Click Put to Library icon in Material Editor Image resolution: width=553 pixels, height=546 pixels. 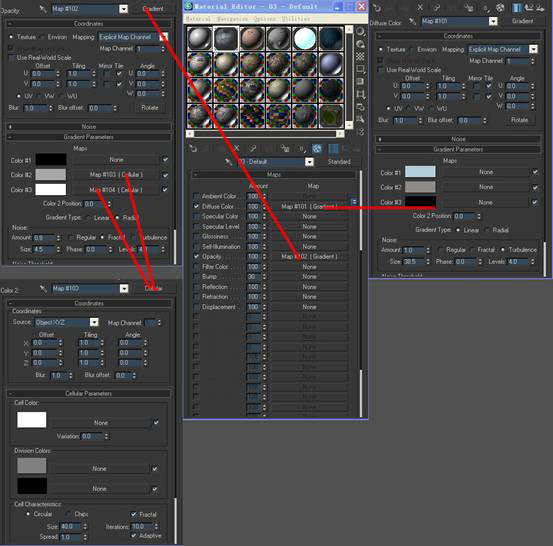pos(285,148)
